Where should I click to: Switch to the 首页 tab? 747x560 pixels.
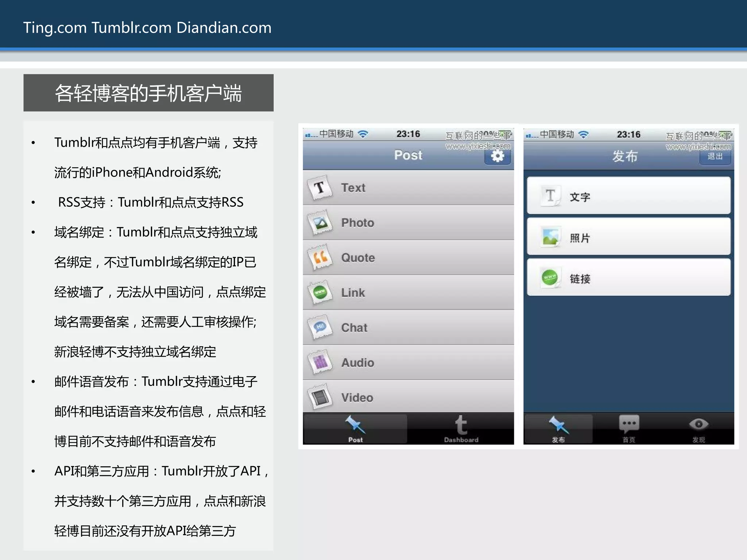(x=629, y=429)
